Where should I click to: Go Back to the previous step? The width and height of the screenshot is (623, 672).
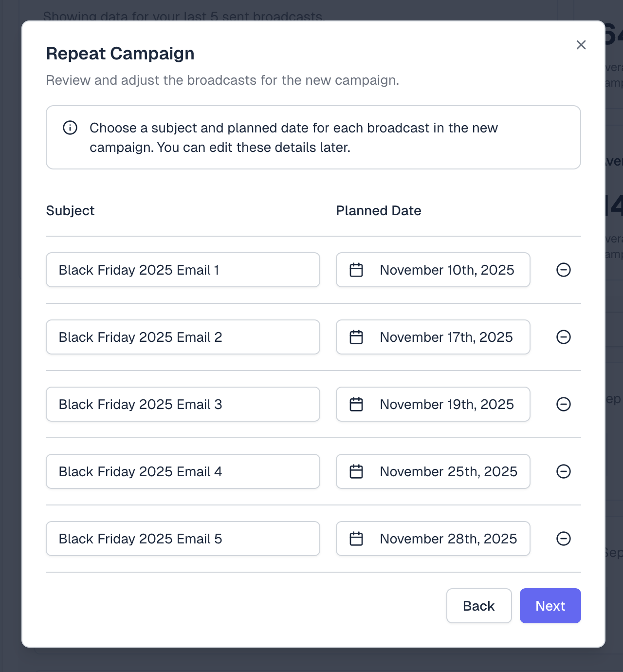[x=478, y=606]
